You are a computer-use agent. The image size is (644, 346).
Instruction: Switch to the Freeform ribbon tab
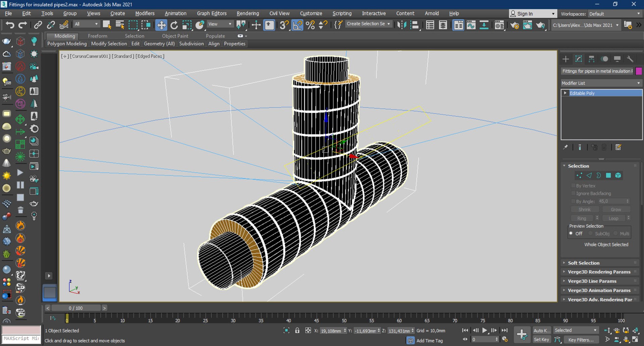pos(98,36)
